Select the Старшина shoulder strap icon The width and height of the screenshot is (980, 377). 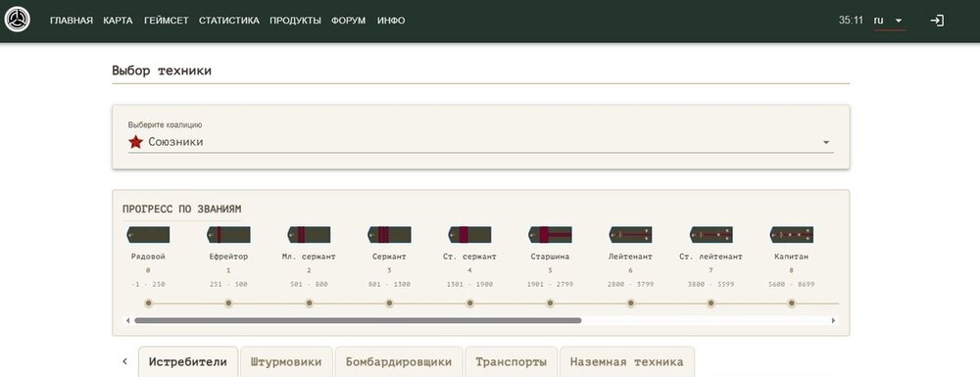coord(550,235)
